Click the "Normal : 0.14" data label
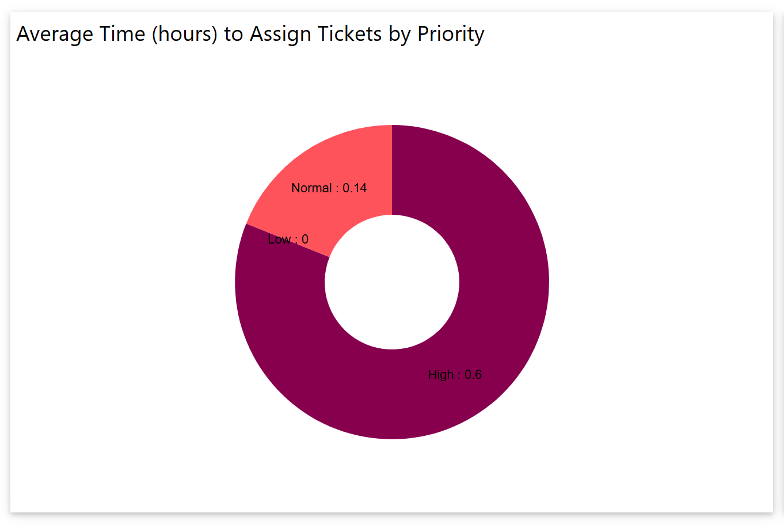This screenshot has height=532, width=784. pyautogui.click(x=329, y=188)
